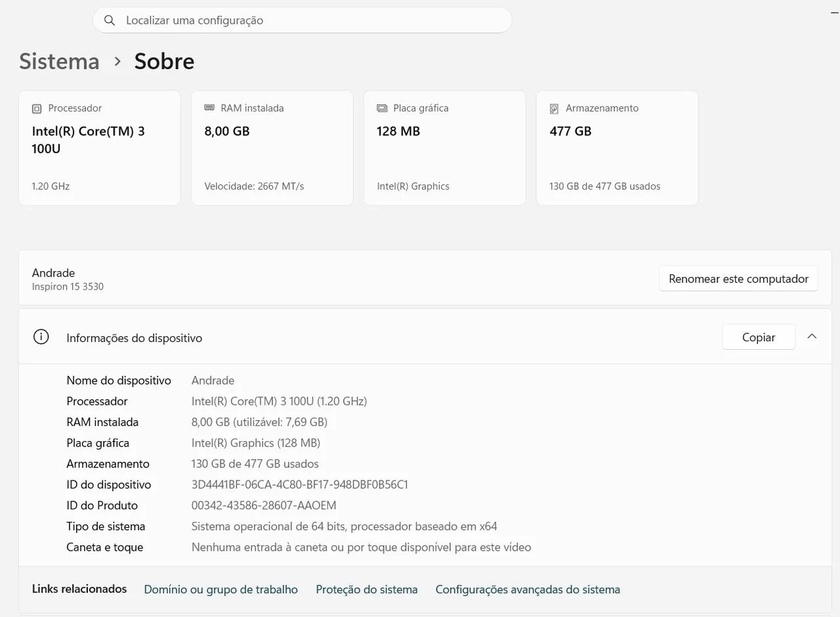Copy device information with the Copiar button
Viewport: 840px width, 617px height.
(x=759, y=337)
